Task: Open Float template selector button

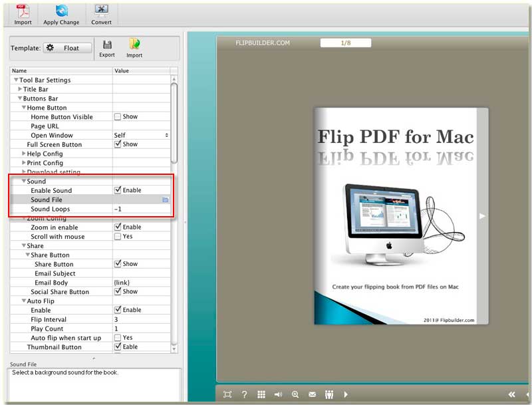Action: [x=67, y=48]
